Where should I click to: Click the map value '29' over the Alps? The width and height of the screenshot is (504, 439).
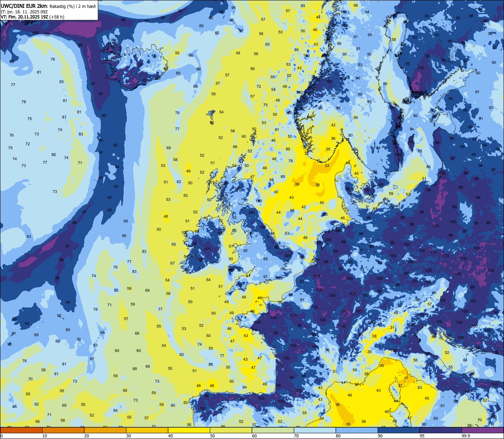(369, 352)
